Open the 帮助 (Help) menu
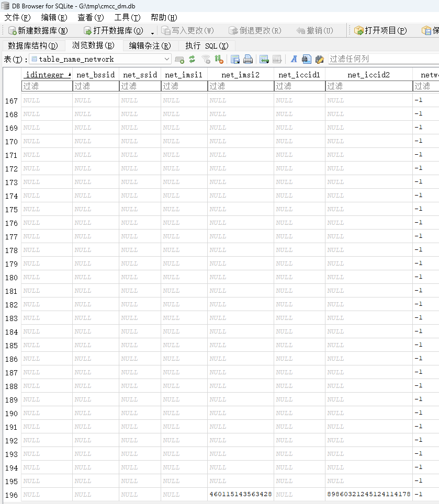Image resolution: width=439 pixels, height=504 pixels. point(164,18)
